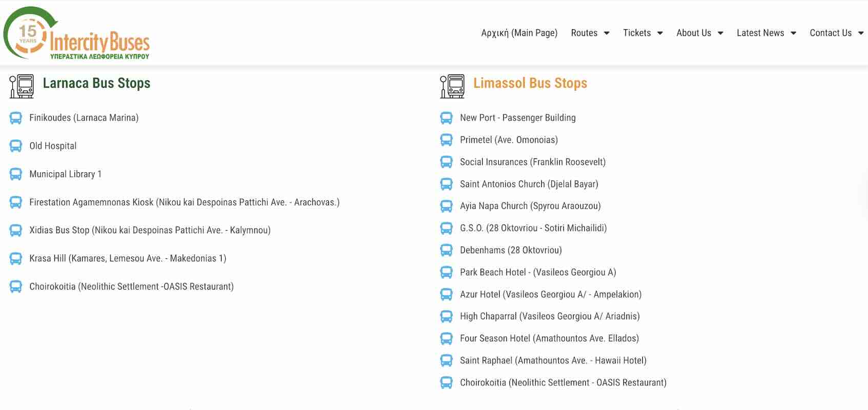This screenshot has height=410, width=868.
Task: Click the bus icon beside Azur Hotel
Action: [446, 295]
